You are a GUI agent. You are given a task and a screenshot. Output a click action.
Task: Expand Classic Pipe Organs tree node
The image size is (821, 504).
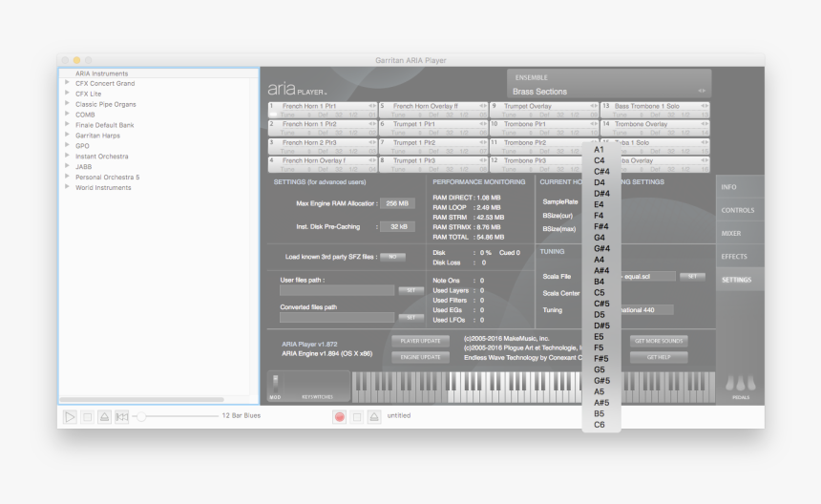[67, 104]
